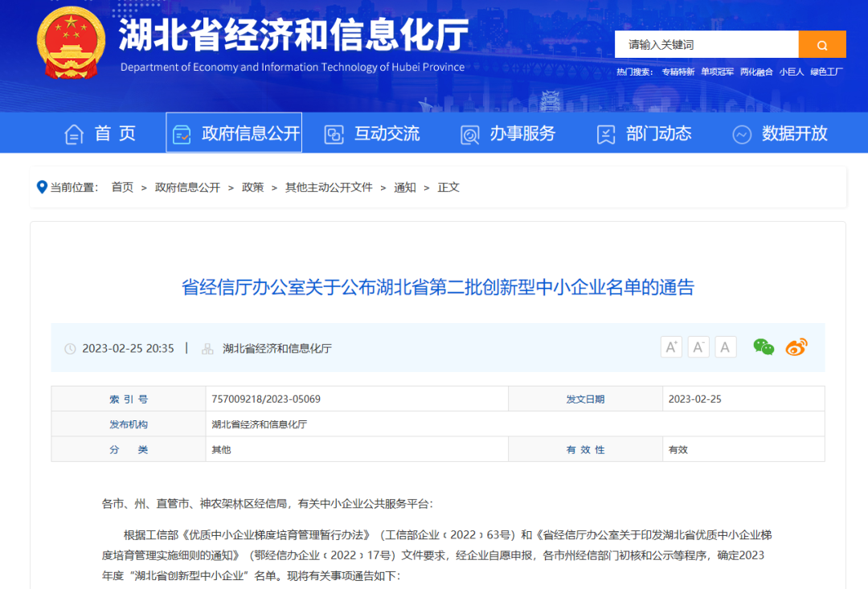This screenshot has height=589, width=868.
Task: Go to the 互动交流 section
Action: pos(371,133)
